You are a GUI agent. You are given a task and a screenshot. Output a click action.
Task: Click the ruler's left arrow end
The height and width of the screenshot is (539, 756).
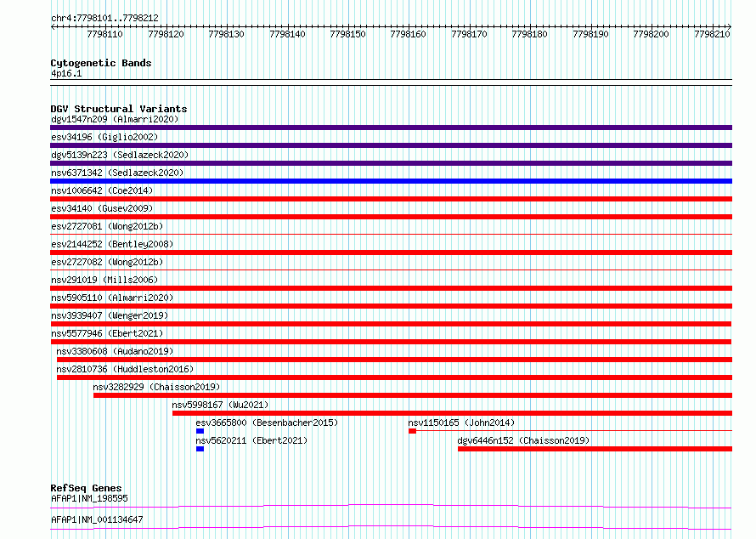coord(53,26)
